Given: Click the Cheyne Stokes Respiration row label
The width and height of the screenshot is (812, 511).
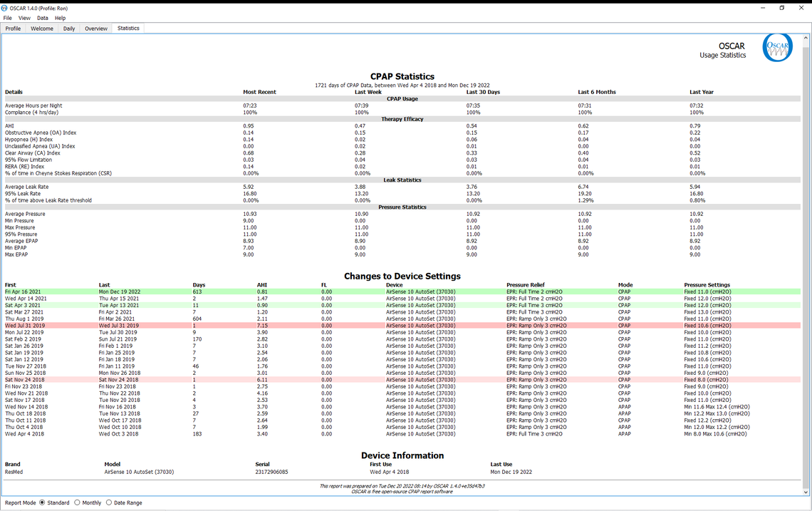Looking at the screenshot, I should pos(58,173).
